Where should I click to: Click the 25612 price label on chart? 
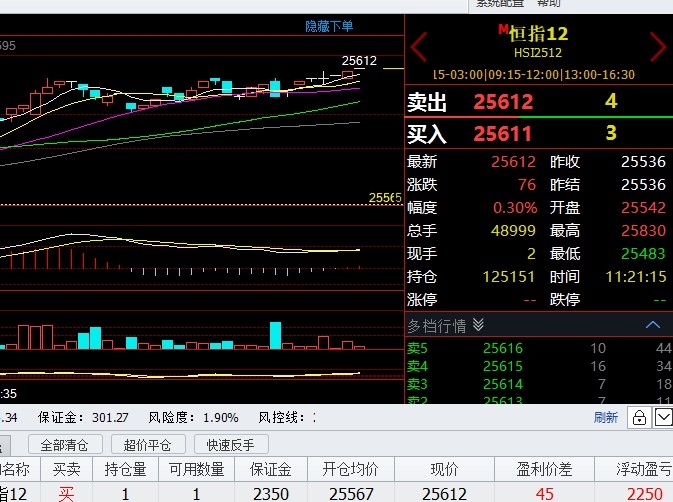click(x=359, y=61)
